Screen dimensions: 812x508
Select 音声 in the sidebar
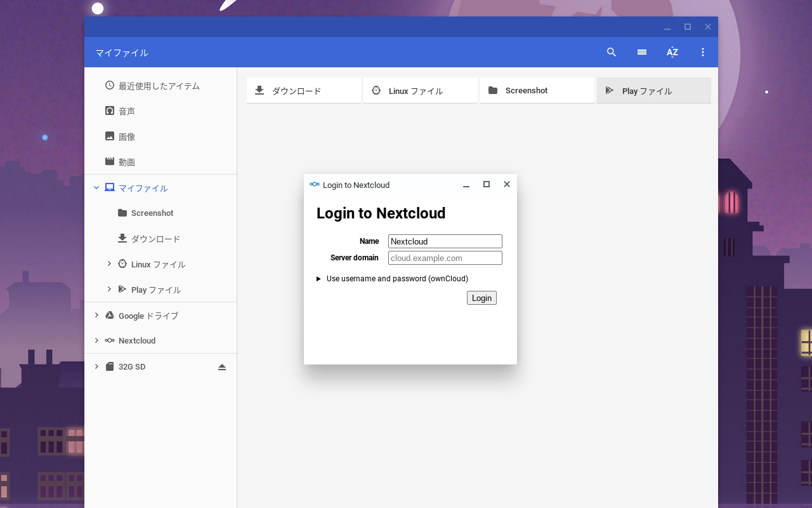(127, 111)
